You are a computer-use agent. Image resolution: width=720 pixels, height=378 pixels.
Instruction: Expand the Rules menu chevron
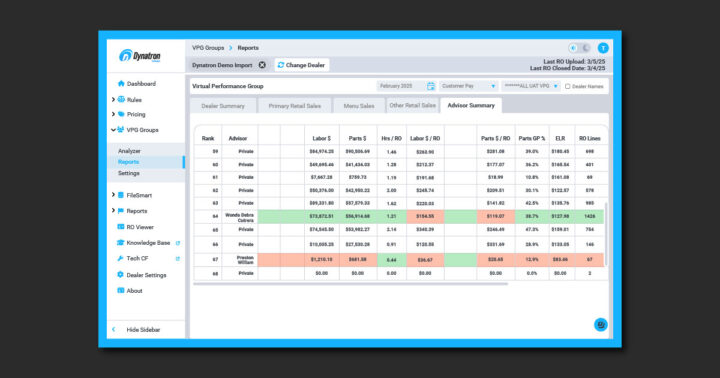113,99
